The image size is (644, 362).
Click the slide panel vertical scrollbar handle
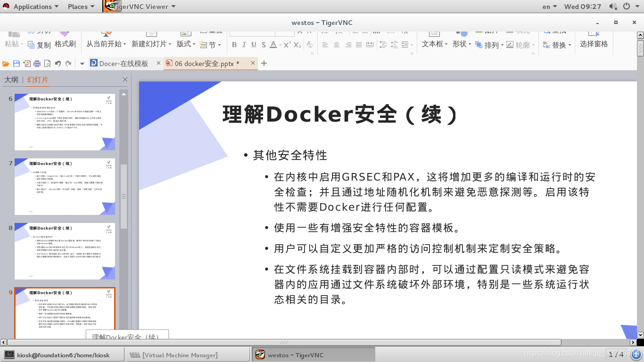pyautogui.click(x=124, y=196)
